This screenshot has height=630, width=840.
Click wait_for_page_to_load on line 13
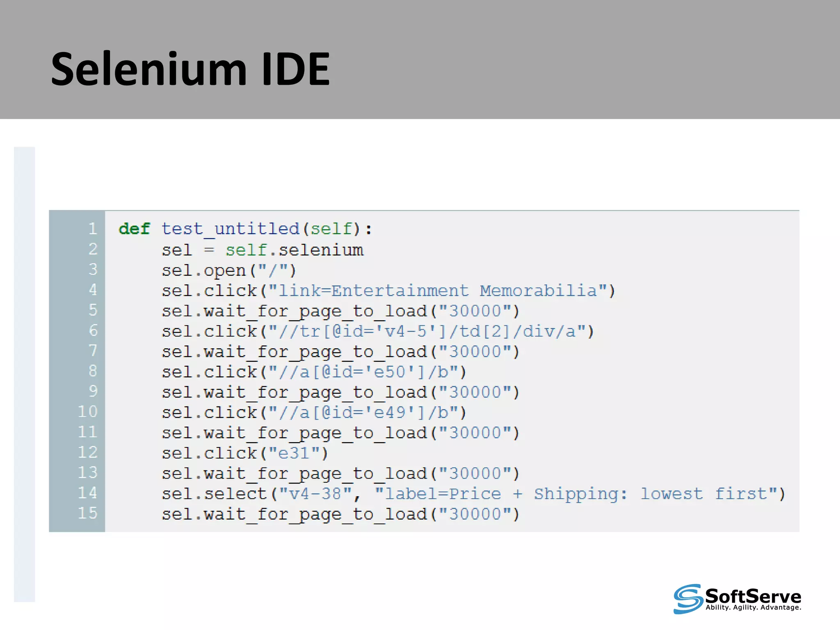coord(340,474)
